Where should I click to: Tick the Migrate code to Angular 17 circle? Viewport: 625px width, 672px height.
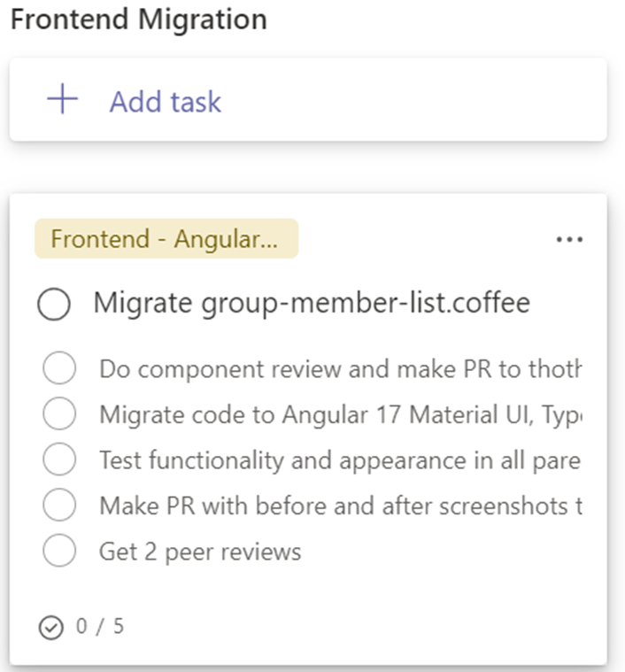(x=59, y=414)
